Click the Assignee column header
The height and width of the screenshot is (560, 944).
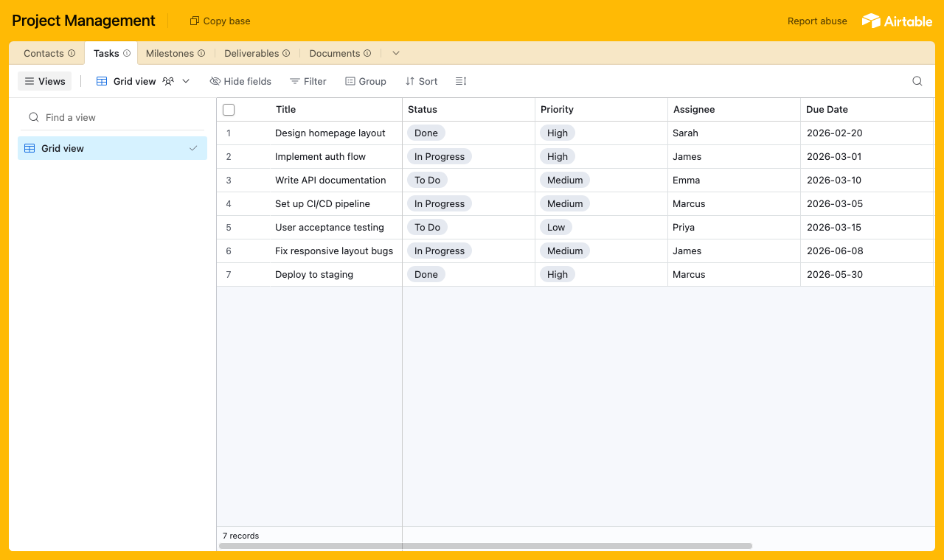tap(734, 109)
